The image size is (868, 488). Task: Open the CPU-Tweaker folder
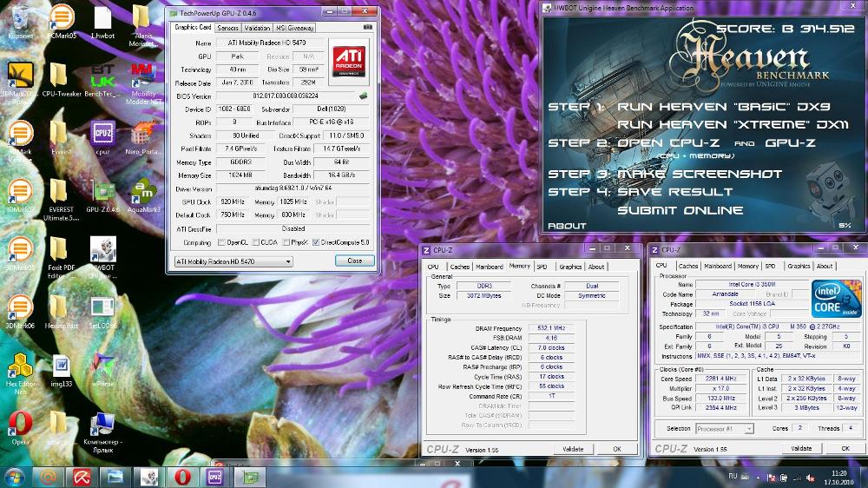coord(62,80)
